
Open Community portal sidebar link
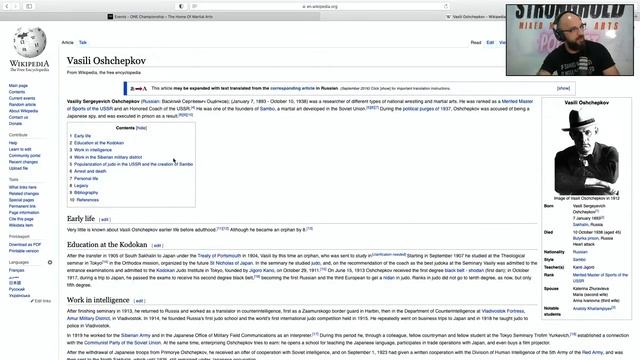(x=24, y=156)
